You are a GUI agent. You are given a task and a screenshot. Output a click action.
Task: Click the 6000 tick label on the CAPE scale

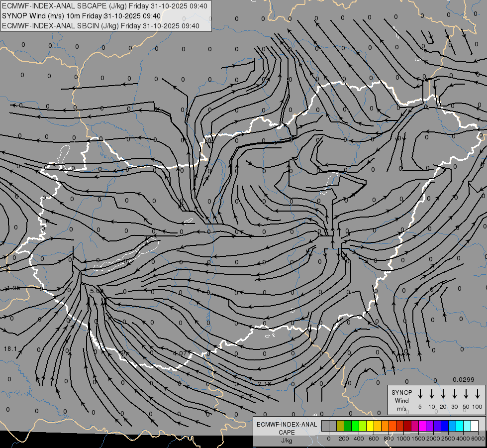click(x=478, y=439)
